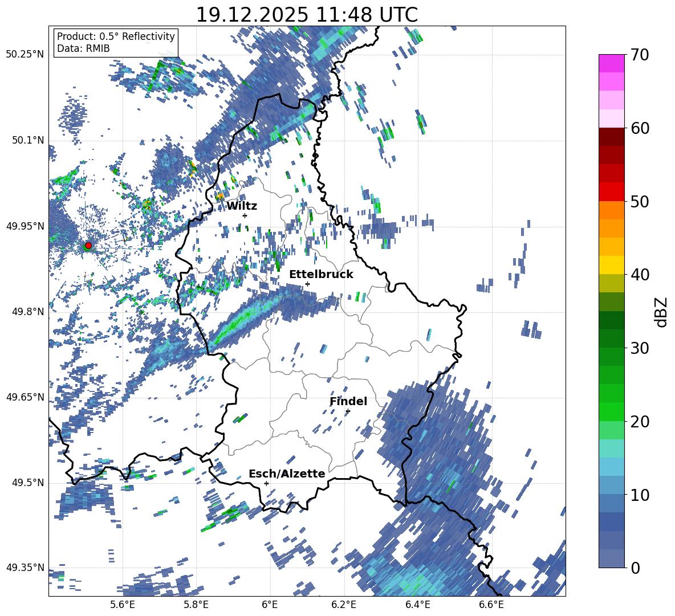Click the 49.35°N latitude label
The height and width of the screenshot is (616, 675).
tap(26, 568)
